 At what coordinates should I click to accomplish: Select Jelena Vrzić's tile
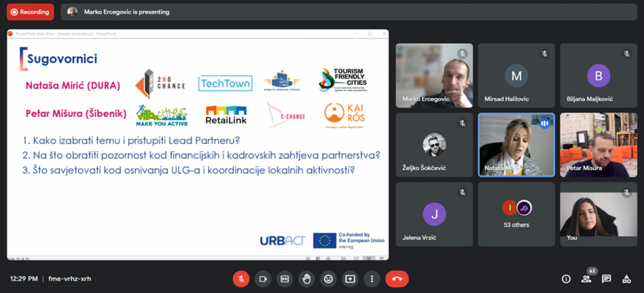pyautogui.click(x=434, y=214)
